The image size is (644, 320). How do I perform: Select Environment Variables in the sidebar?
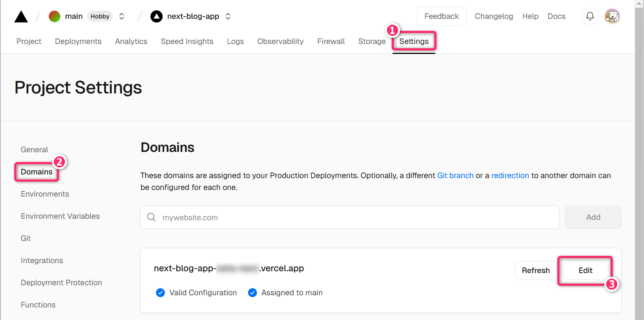(x=60, y=216)
